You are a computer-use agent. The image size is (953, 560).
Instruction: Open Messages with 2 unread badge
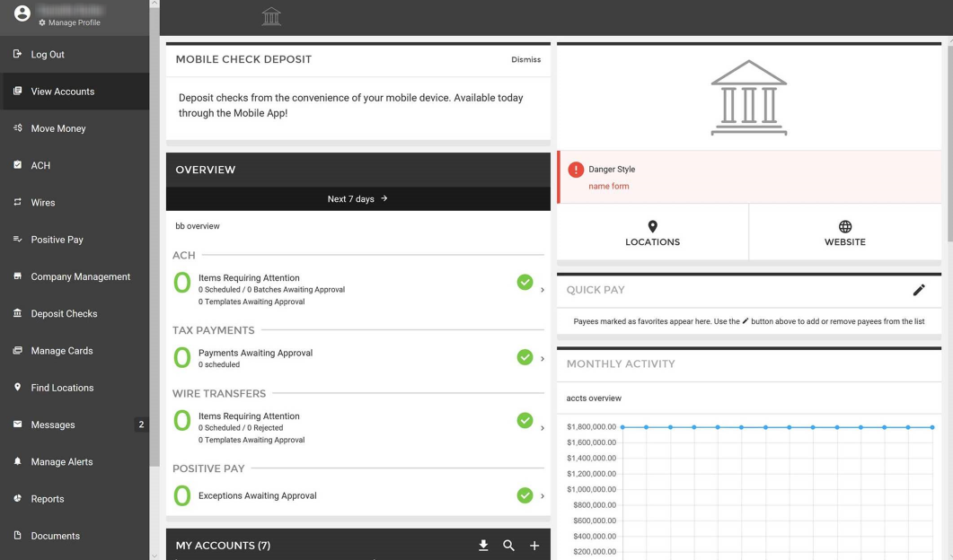53,424
